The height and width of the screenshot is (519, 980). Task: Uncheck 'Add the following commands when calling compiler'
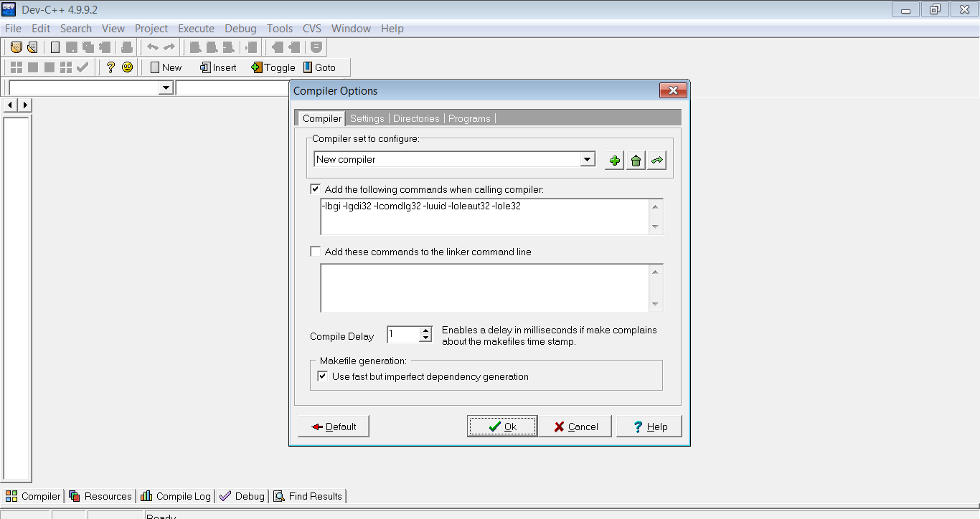316,189
